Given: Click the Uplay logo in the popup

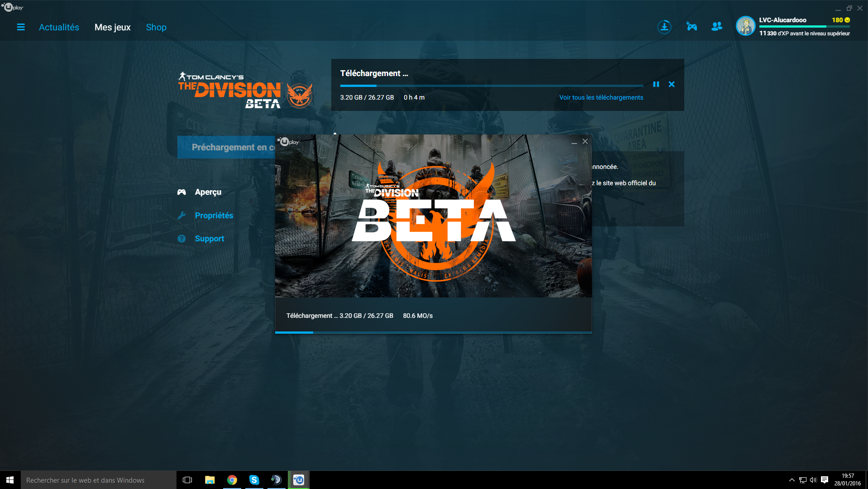Looking at the screenshot, I should coord(288,142).
